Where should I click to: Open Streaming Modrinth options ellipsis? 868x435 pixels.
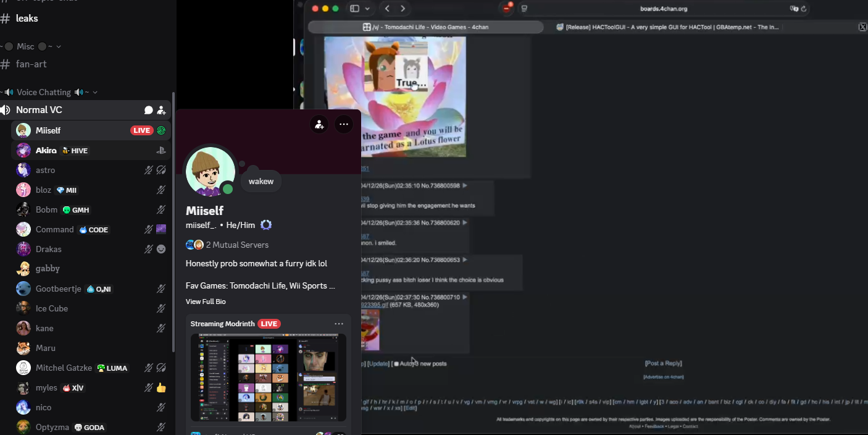339,324
